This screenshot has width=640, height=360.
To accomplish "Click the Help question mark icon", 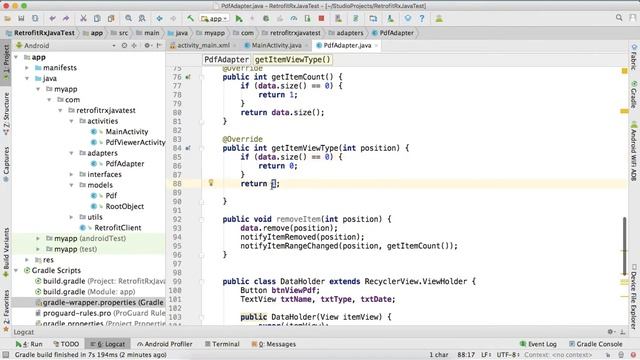I will pyautogui.click(x=422, y=18).
